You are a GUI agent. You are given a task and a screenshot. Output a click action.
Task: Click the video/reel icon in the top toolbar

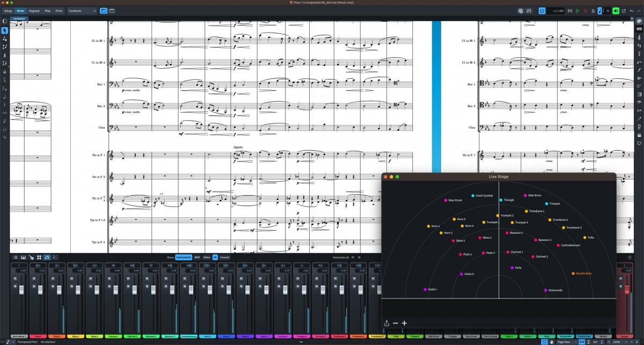click(x=520, y=11)
